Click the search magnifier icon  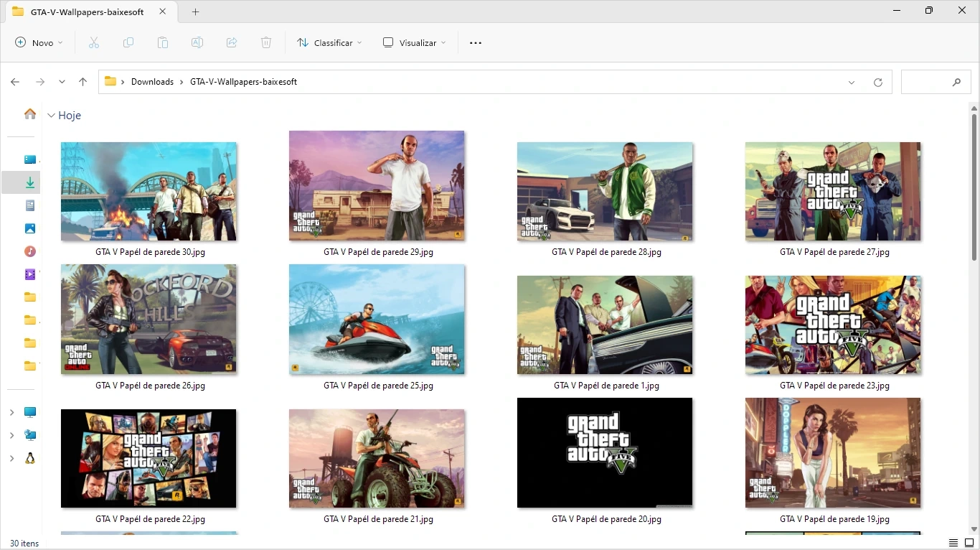957,83
